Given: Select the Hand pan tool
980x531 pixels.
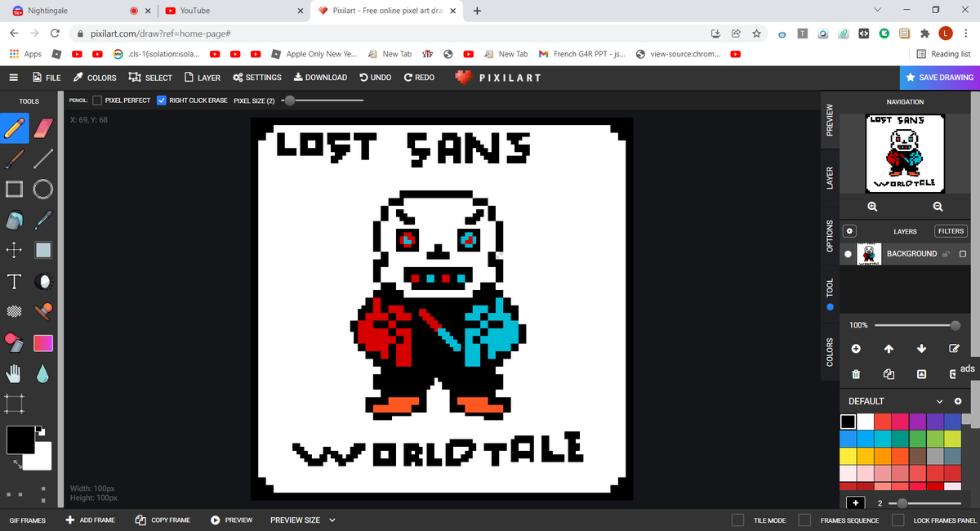Looking at the screenshot, I should point(13,373).
